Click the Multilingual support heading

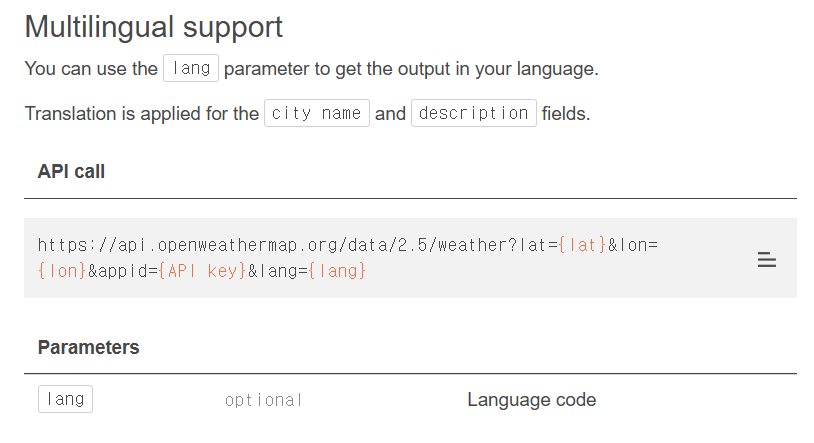pyautogui.click(x=154, y=27)
